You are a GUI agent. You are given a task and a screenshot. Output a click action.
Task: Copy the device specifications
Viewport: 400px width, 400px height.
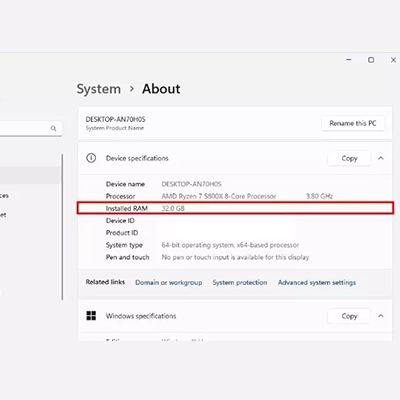(x=349, y=158)
